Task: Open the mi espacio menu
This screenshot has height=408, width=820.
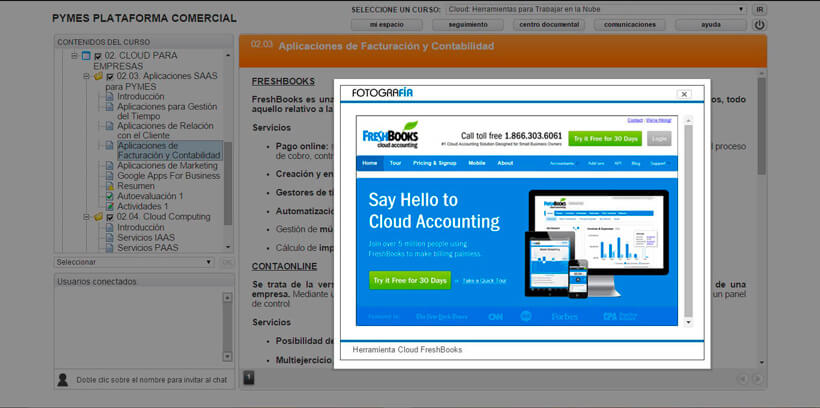Action: click(386, 25)
